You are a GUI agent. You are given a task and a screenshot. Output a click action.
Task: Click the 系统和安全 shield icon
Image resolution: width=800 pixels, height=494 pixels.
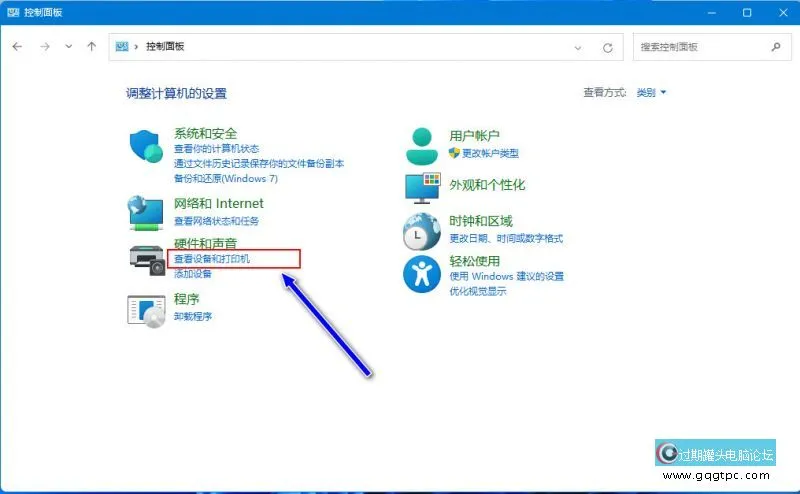[146, 148]
